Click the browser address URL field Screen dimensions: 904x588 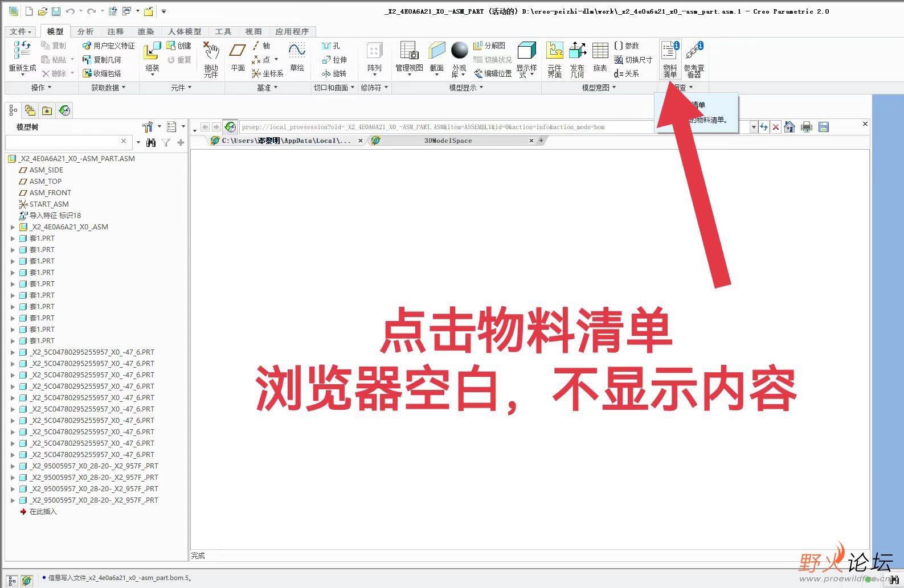click(494, 127)
